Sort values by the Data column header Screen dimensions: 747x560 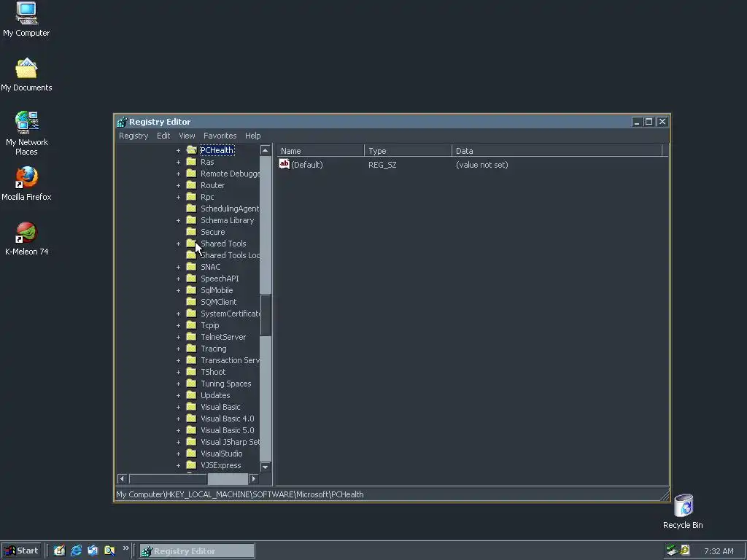[557, 150]
